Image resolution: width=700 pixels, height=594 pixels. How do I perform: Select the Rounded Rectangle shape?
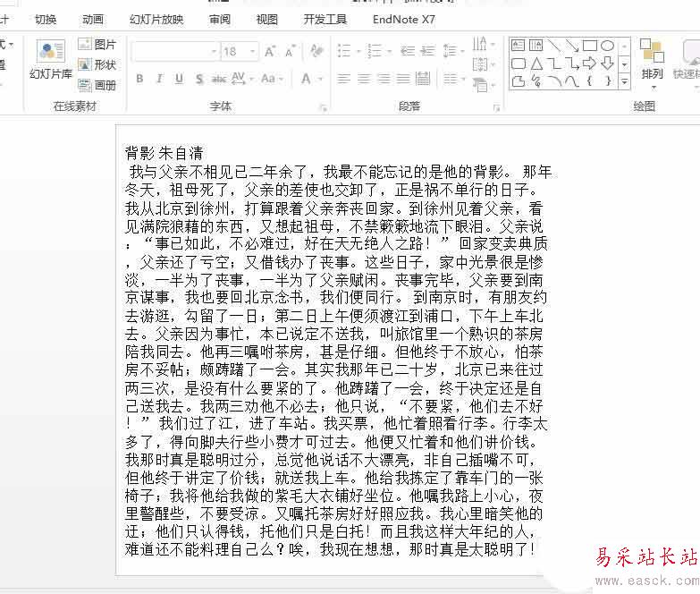pyautogui.click(x=518, y=64)
